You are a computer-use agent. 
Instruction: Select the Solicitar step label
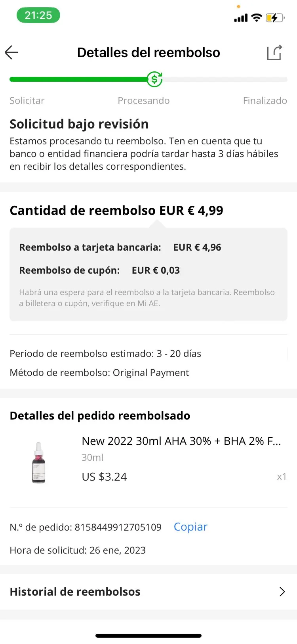[x=27, y=101]
